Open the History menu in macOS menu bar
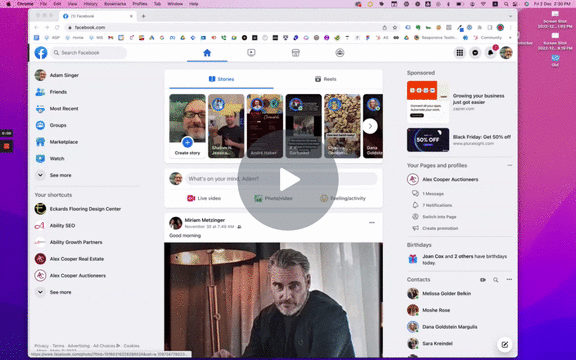Image resolution: width=576 pixels, height=360 pixels. 90,4
